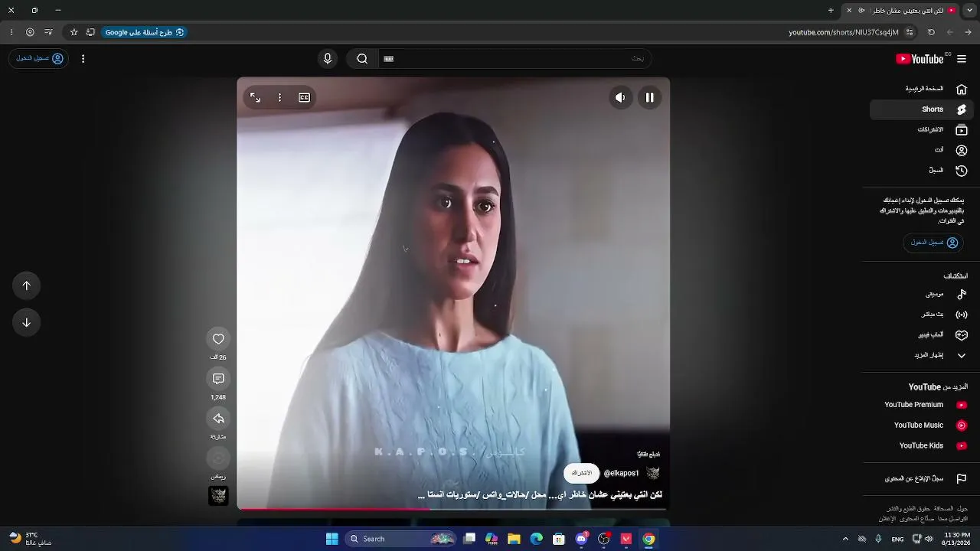Go to the YouTube logo homepage
The width and height of the screenshot is (980, 551).
point(921,59)
